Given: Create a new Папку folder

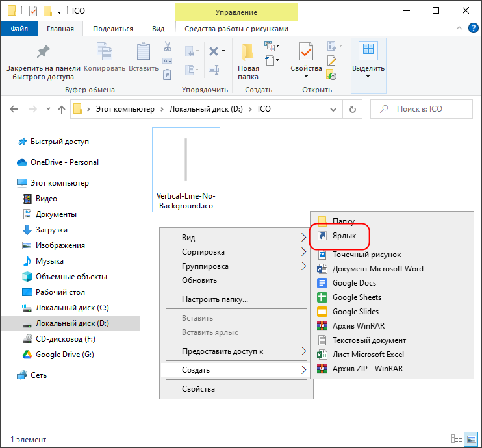Looking at the screenshot, I should [x=392, y=221].
